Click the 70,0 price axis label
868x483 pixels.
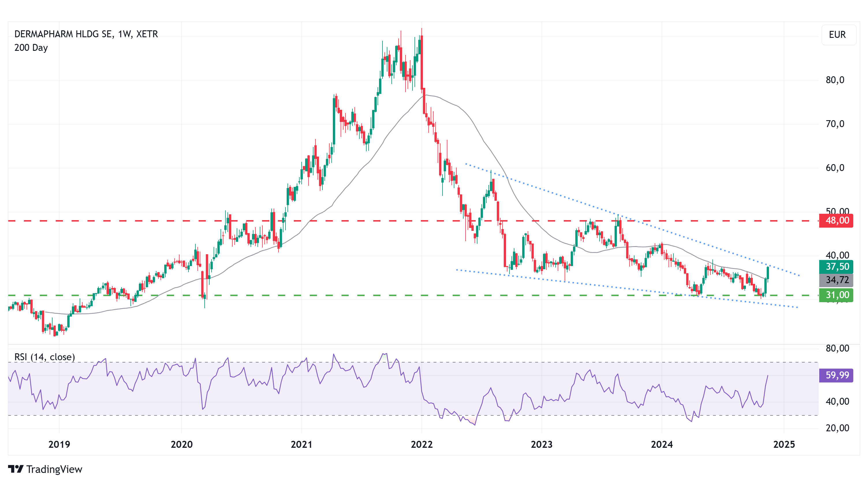coord(835,124)
